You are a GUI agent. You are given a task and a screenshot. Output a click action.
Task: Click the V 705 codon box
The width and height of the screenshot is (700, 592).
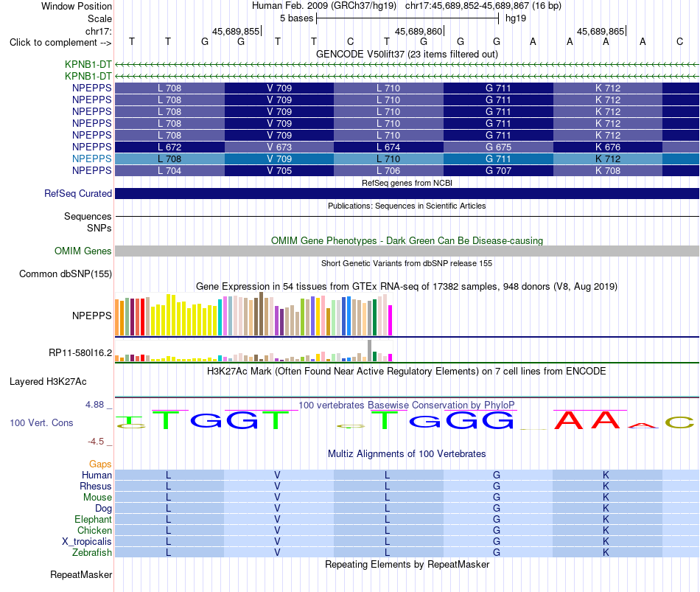279,171
